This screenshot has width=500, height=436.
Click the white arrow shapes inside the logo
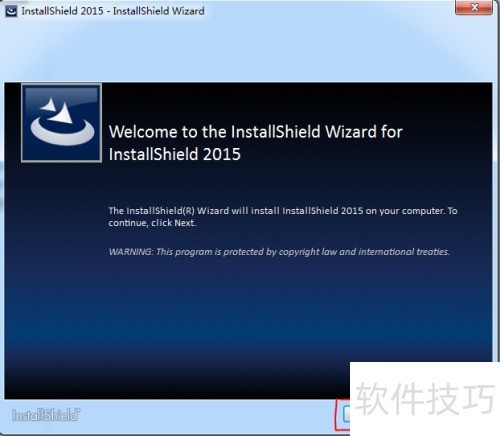(57, 110)
